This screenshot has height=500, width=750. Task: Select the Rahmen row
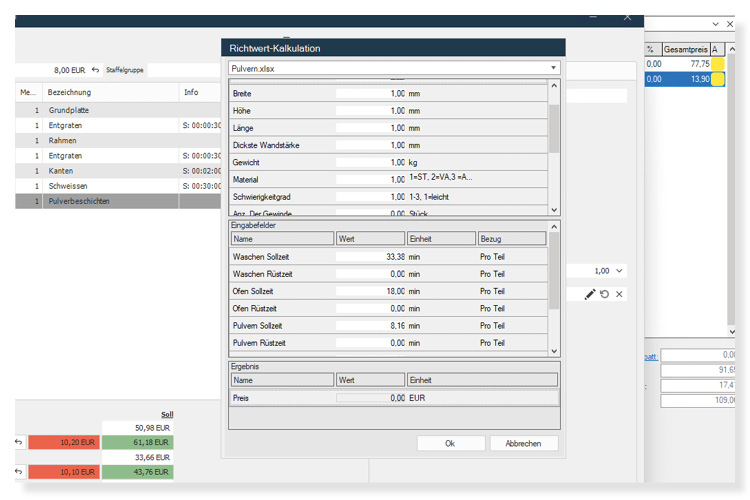[x=118, y=141]
